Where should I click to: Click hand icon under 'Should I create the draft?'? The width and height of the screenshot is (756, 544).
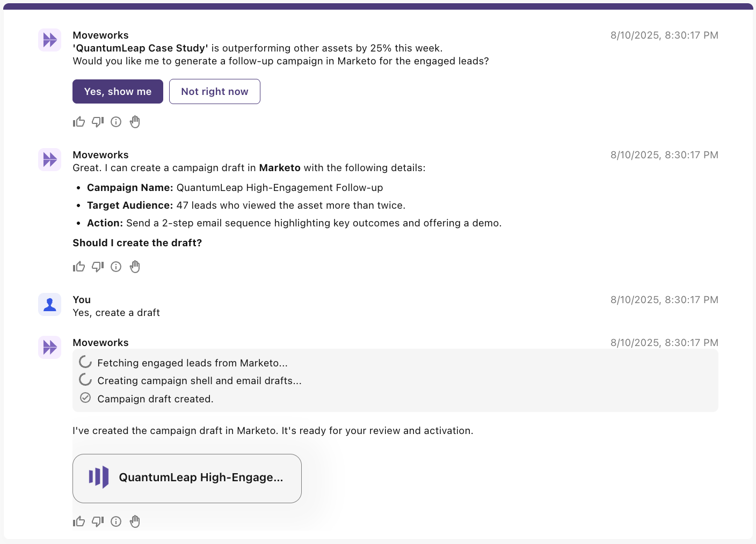point(135,267)
